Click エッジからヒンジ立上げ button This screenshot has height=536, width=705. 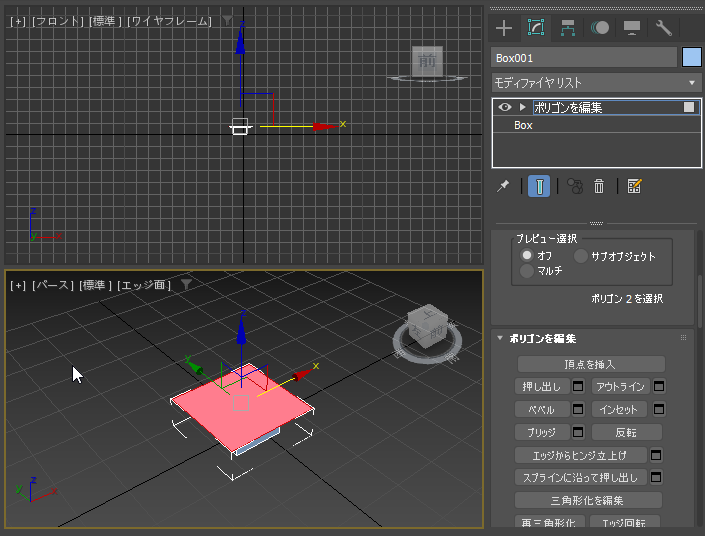click(x=580, y=455)
